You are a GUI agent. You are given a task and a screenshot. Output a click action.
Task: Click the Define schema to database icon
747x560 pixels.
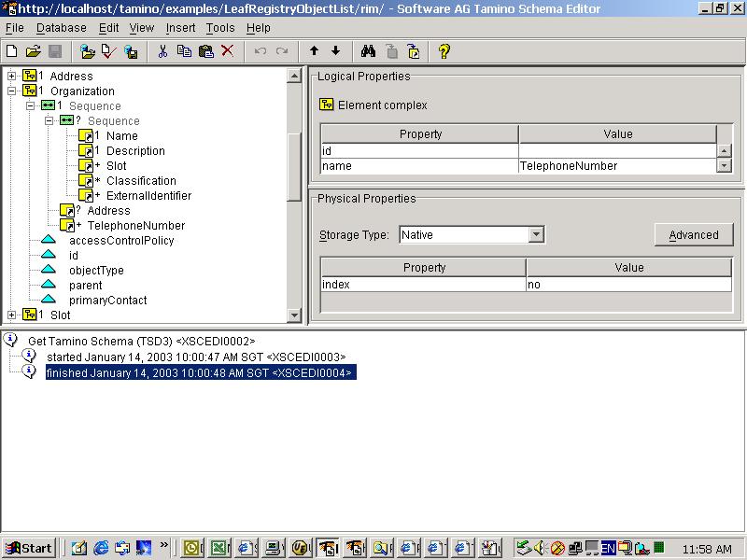pos(131,51)
